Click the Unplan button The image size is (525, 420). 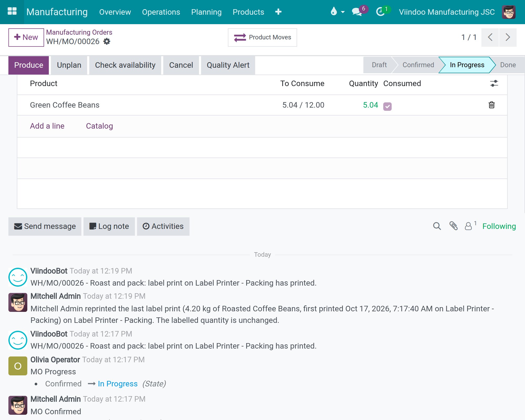coord(69,65)
